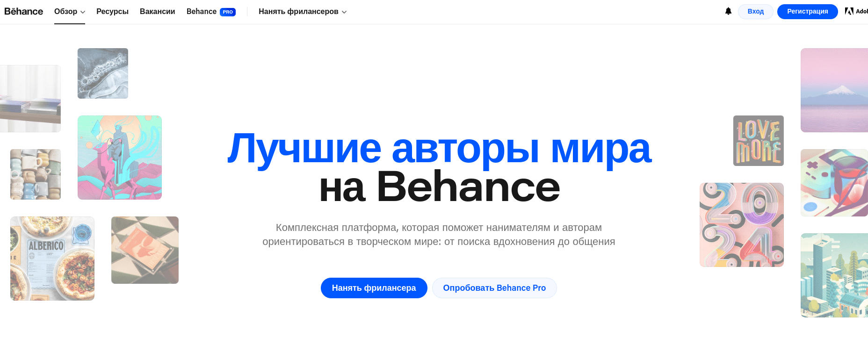
Task: Click the Регистрация button
Action: click(x=808, y=12)
